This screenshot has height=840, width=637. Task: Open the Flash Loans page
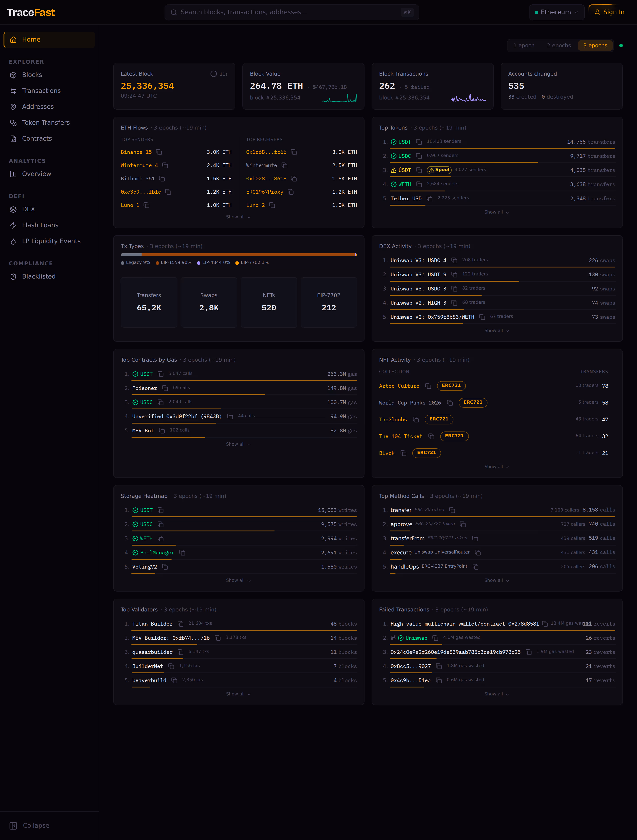click(49, 225)
